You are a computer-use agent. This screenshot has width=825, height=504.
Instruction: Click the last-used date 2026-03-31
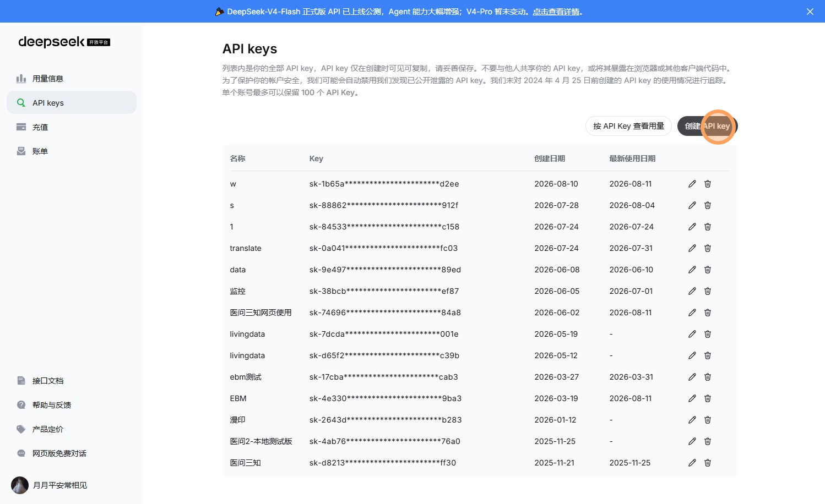pos(631,377)
